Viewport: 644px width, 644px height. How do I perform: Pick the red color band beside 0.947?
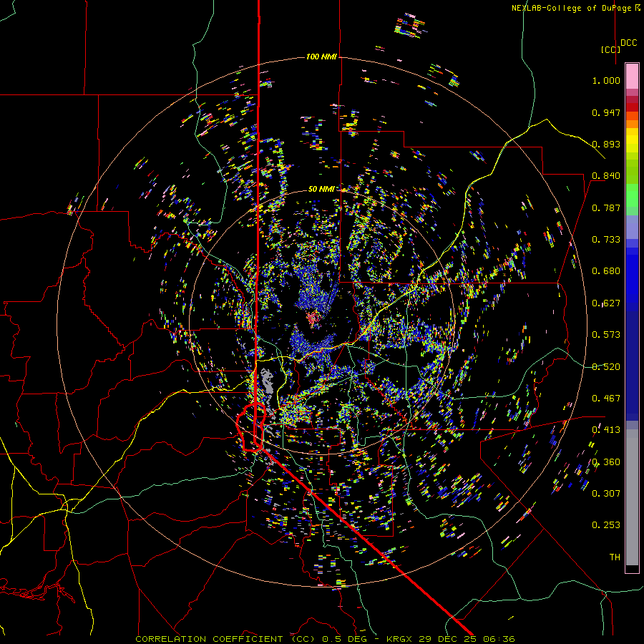(x=632, y=107)
